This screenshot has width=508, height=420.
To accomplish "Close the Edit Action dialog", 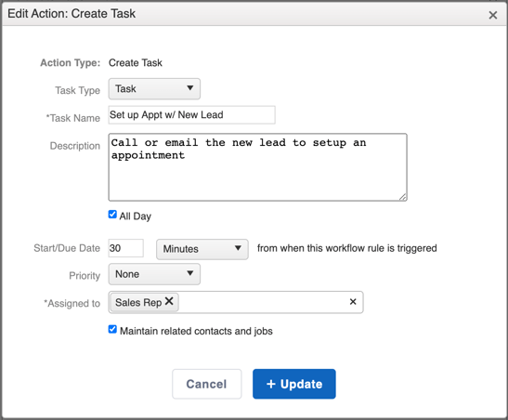I will (493, 15).
